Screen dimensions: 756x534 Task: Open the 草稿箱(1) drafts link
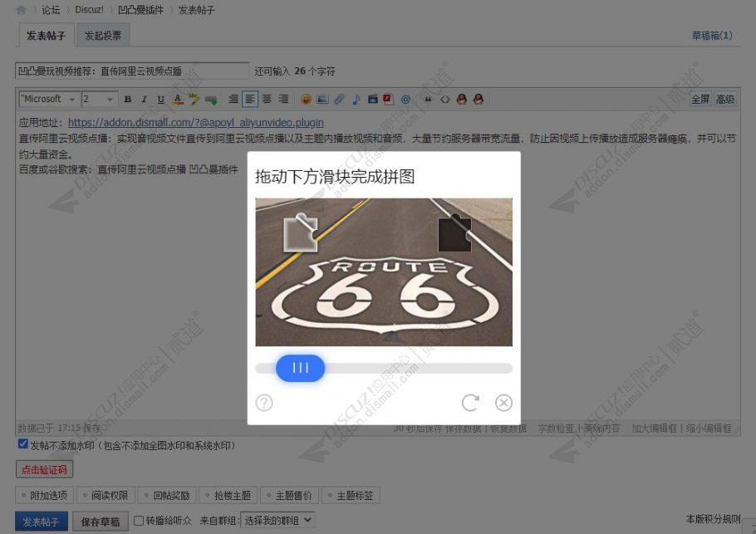point(712,35)
